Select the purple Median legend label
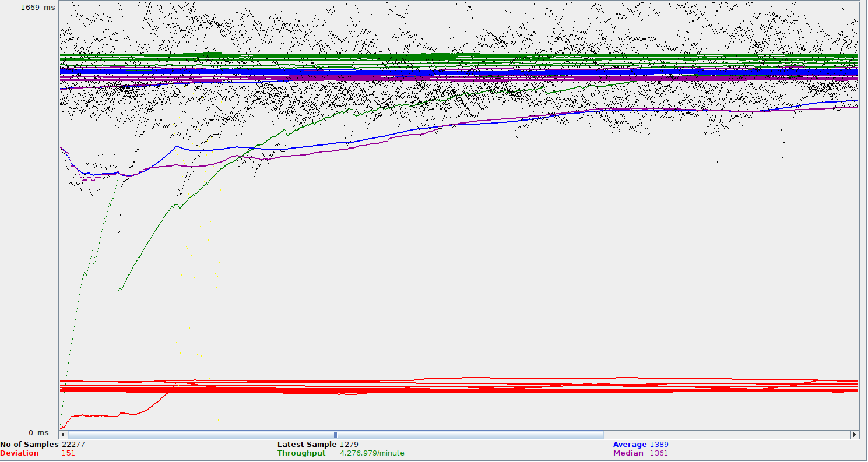The image size is (868, 462). coord(628,453)
